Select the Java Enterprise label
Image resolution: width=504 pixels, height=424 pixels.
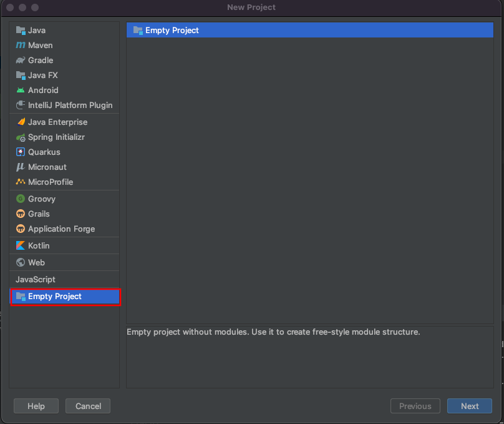coord(58,122)
